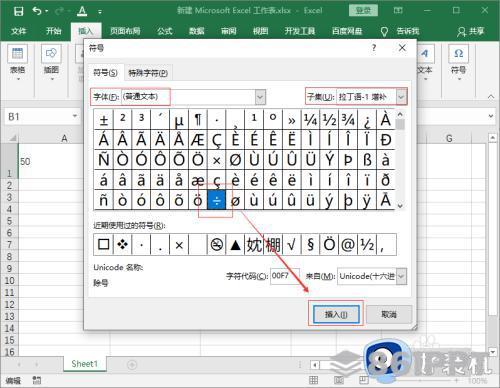Click the Omega symbol (符号) ribbon icon
This screenshot has width=500, height=388.
(x=459, y=54)
